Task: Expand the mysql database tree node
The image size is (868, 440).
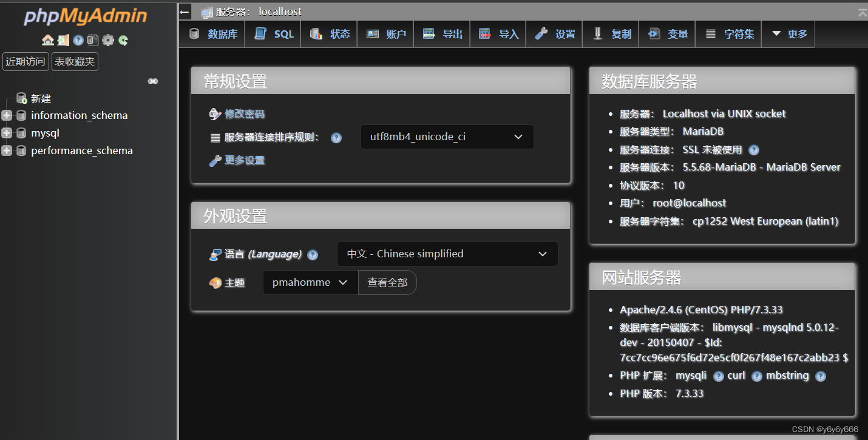Action: pos(7,133)
